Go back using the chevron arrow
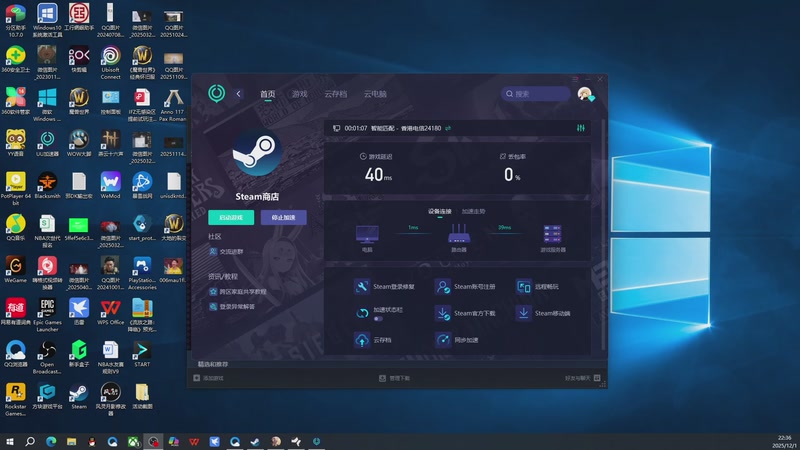 coord(238,94)
